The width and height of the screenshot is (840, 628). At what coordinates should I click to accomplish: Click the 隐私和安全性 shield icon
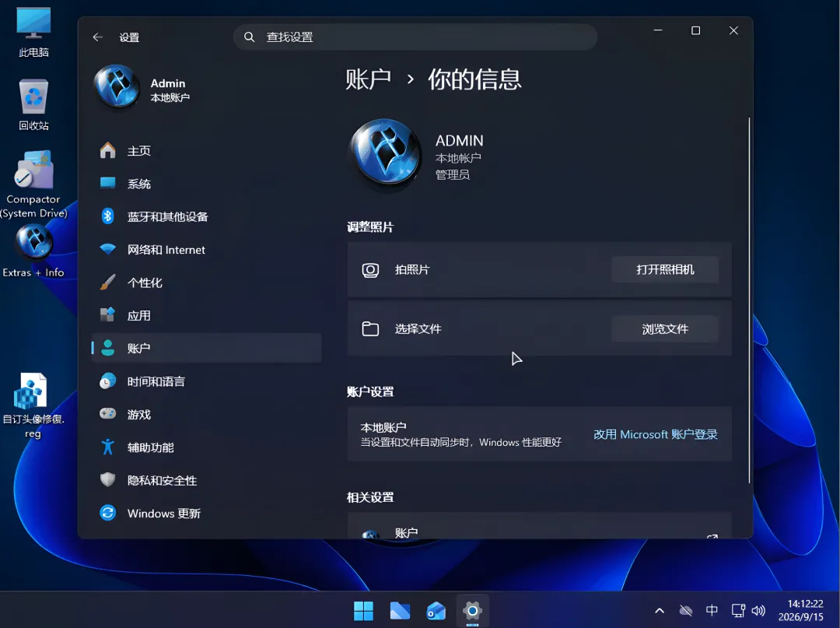(x=107, y=479)
